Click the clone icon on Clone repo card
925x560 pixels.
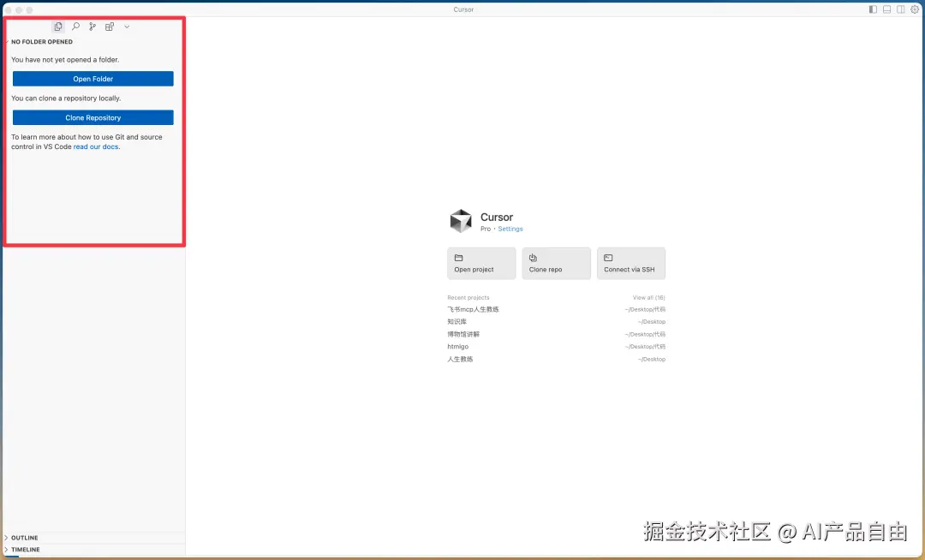[533, 258]
